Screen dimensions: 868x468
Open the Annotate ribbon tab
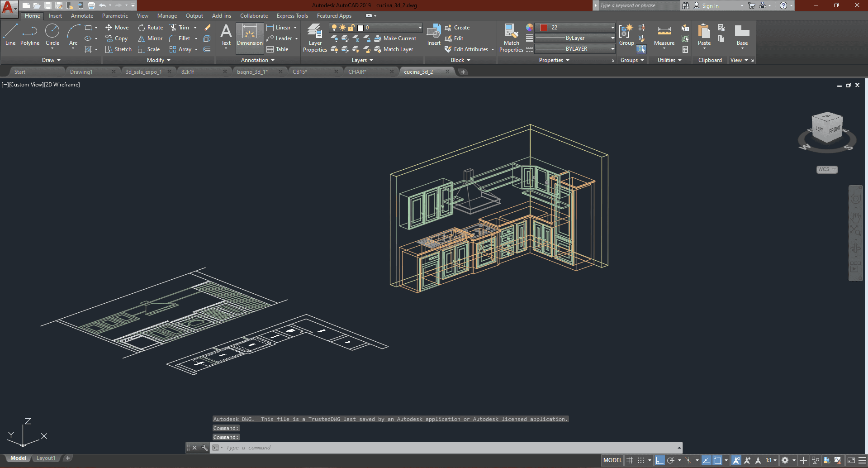[82, 16]
